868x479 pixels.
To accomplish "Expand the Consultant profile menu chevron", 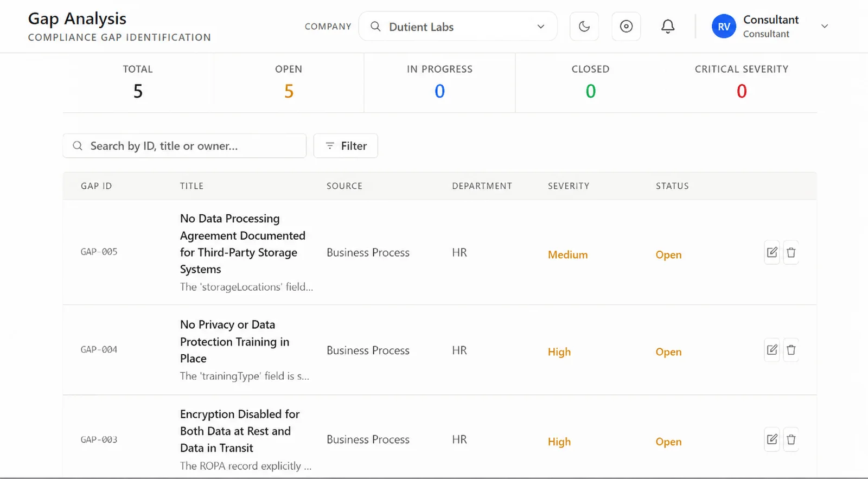I will [825, 26].
